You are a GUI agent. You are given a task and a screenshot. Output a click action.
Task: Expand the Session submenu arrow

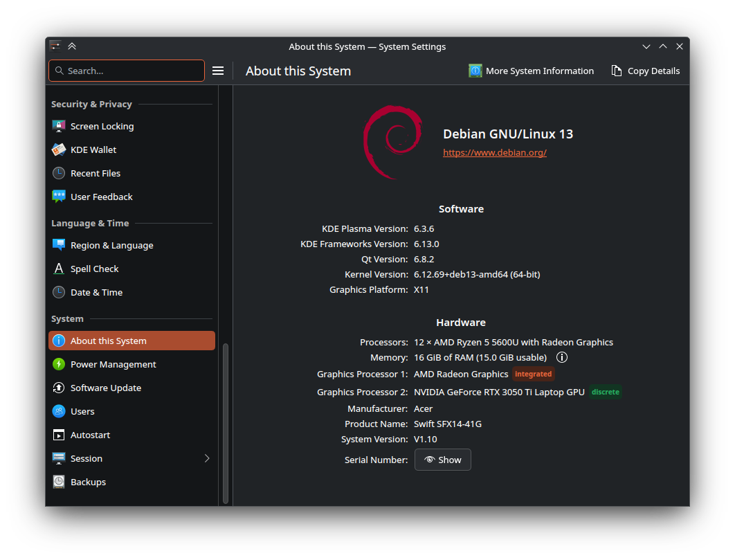206,458
